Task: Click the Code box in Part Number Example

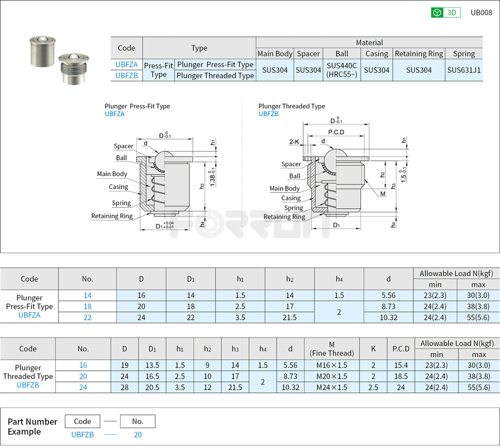Action: pos(82,421)
